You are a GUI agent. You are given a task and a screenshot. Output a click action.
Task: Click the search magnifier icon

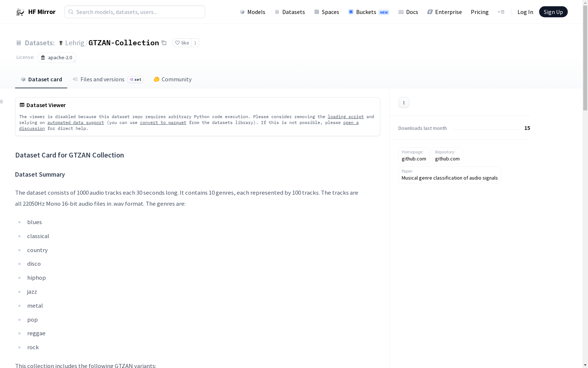(x=71, y=12)
